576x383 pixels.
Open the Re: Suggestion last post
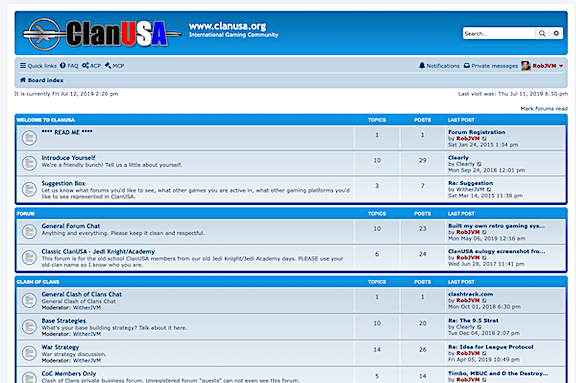point(471,183)
